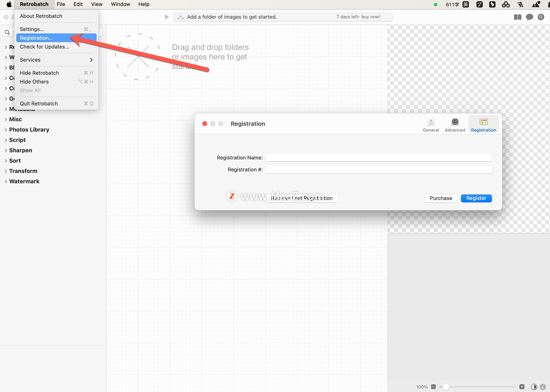Image resolution: width=550 pixels, height=392 pixels.
Task: Click the Registration # field
Action: [379, 170]
